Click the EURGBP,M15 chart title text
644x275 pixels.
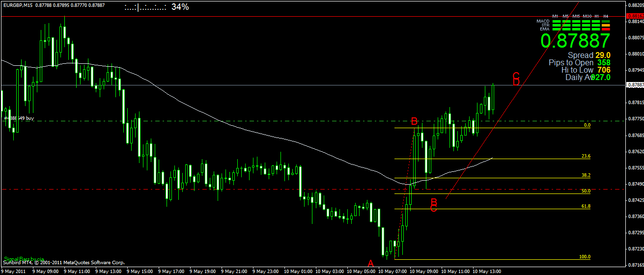18,5
